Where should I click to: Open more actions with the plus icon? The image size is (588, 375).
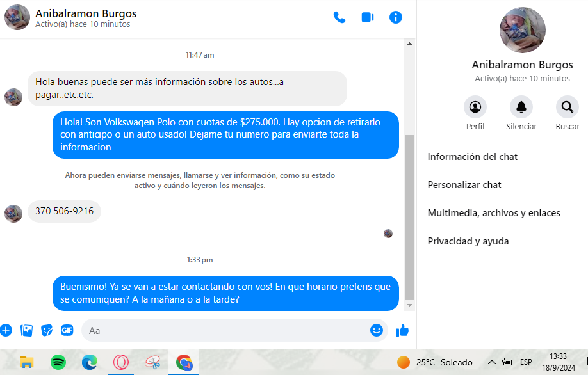coord(6,330)
